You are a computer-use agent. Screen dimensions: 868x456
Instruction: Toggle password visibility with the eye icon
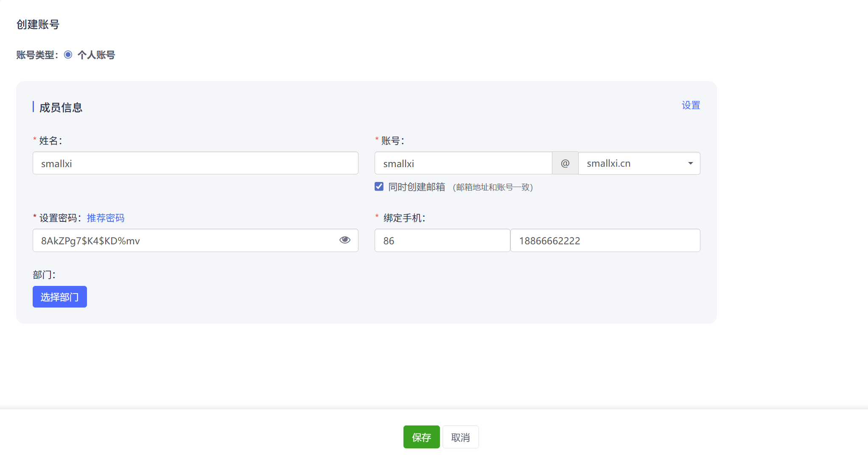[345, 240]
